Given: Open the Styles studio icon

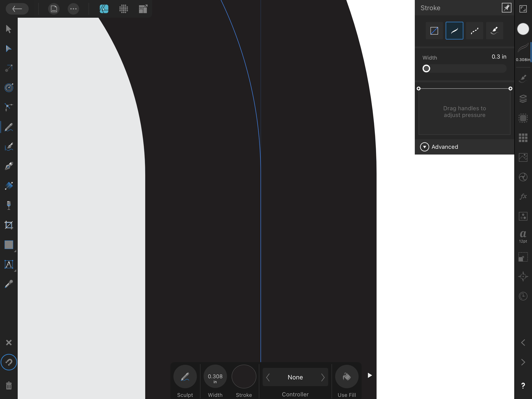Looking at the screenshot, I should tap(523, 216).
